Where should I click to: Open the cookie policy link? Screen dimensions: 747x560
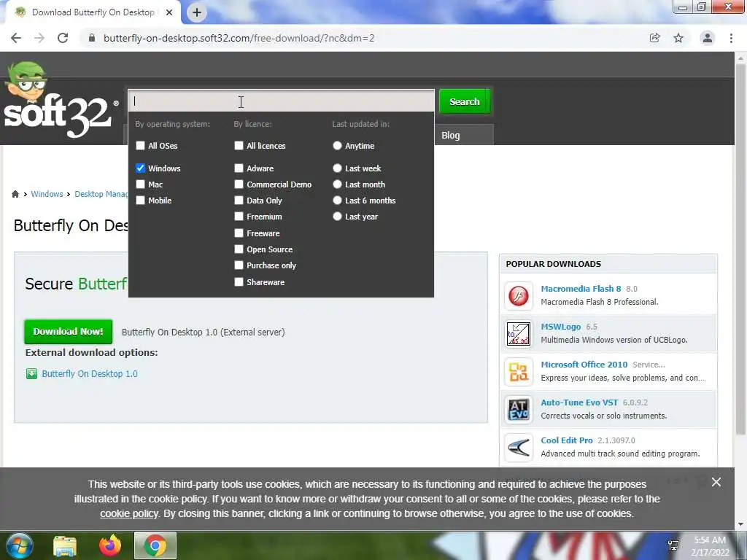pos(128,514)
